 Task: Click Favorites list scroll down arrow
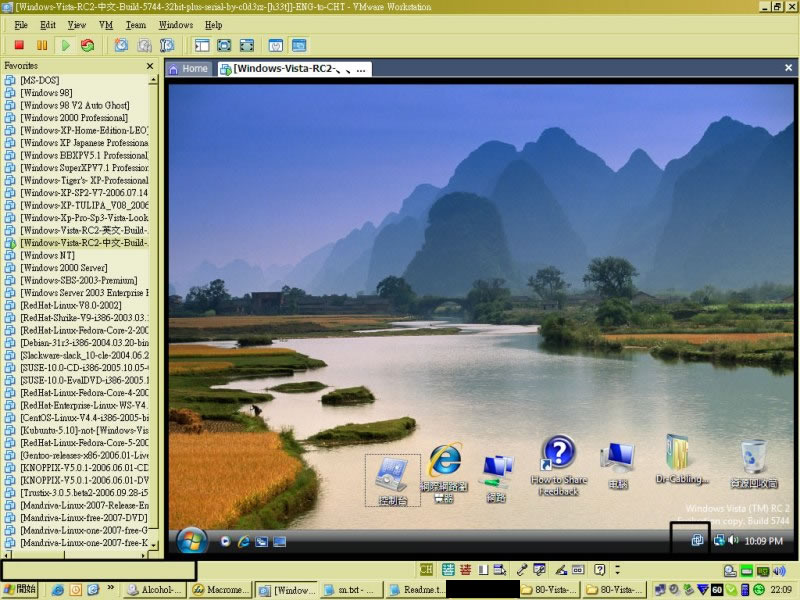coord(153,545)
